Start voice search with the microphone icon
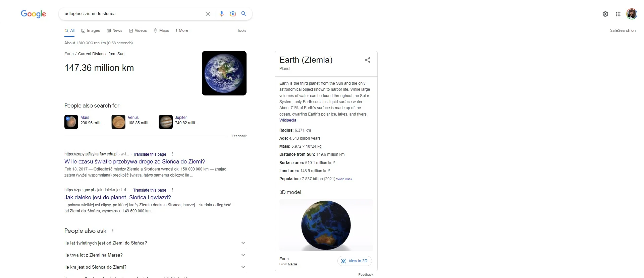Viewport: 644px width, 278px height. (x=222, y=14)
